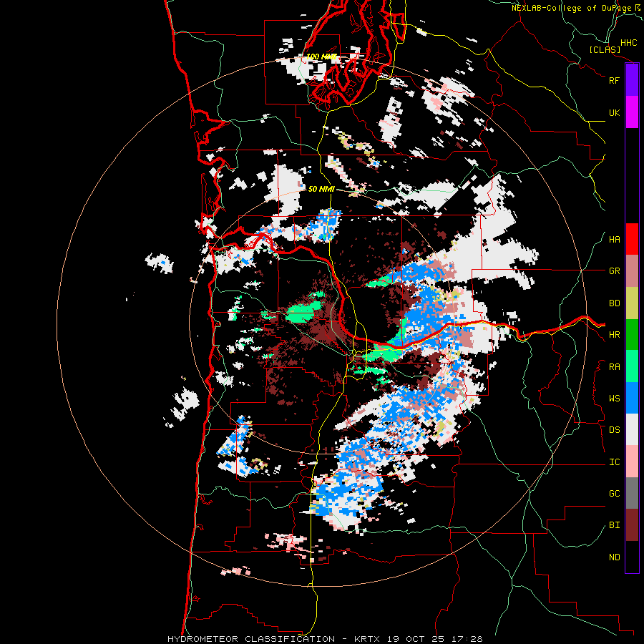Viewport: 644px width, 644px height.
Task: Click the DS white legend color block
Action: 632,429
